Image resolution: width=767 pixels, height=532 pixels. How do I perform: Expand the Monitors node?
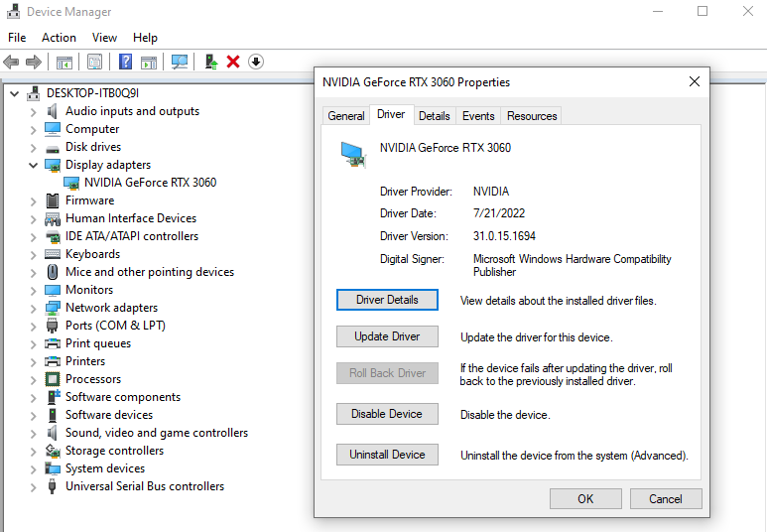pos(33,290)
